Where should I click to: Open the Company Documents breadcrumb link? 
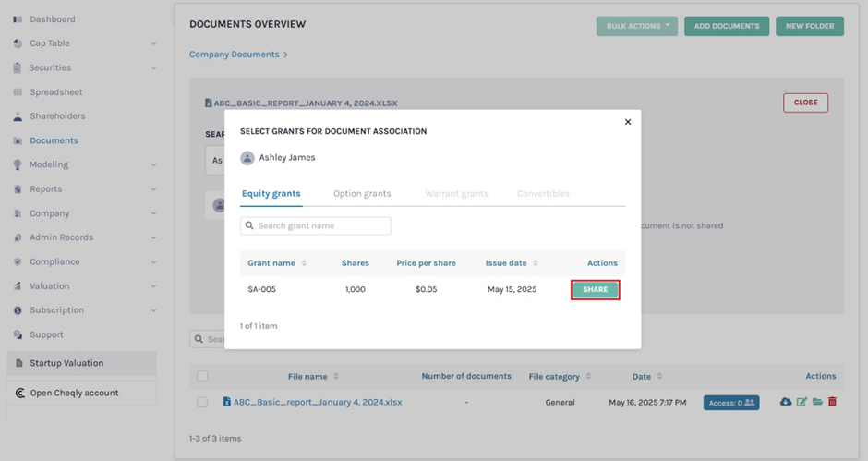(234, 55)
